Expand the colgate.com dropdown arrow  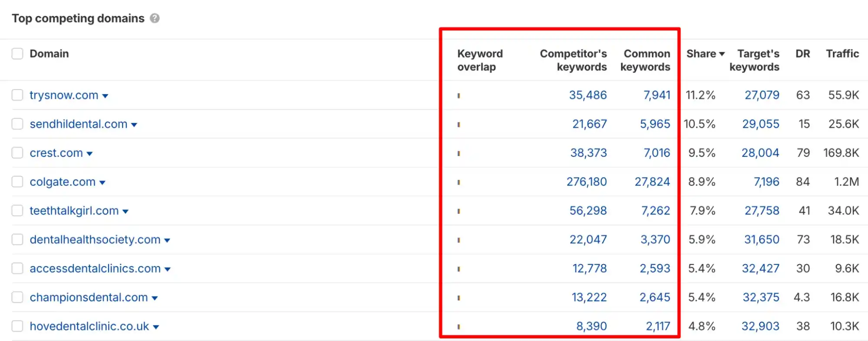pyautogui.click(x=102, y=183)
